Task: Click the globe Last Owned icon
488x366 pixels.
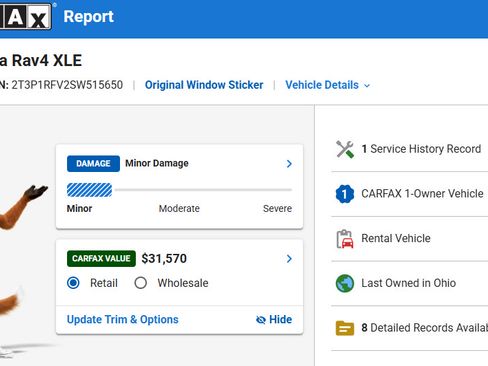Action: [x=345, y=283]
